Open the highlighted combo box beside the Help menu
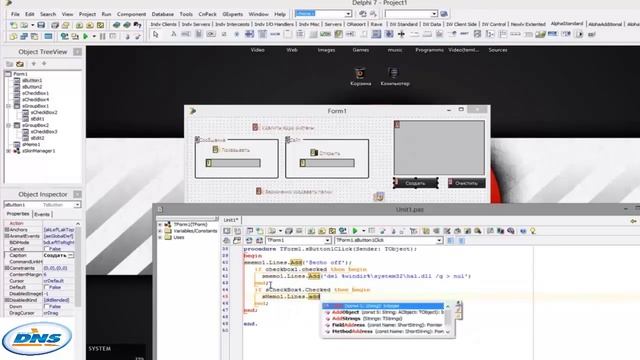 click(348, 13)
